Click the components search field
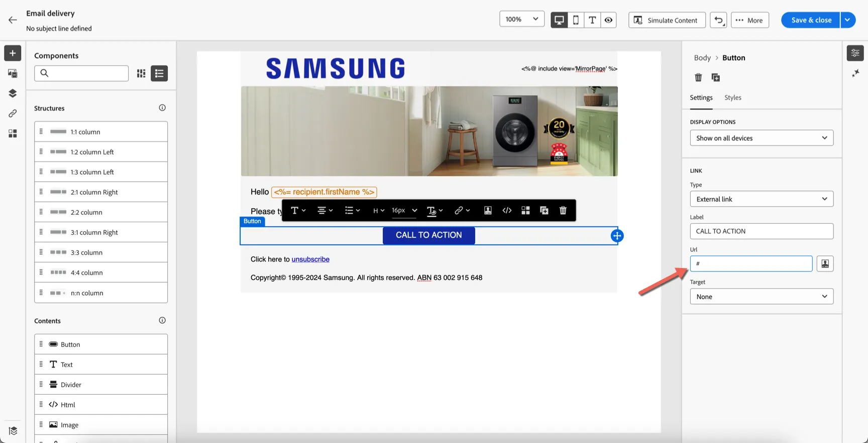Viewport: 868px width, 443px height. 81,73
